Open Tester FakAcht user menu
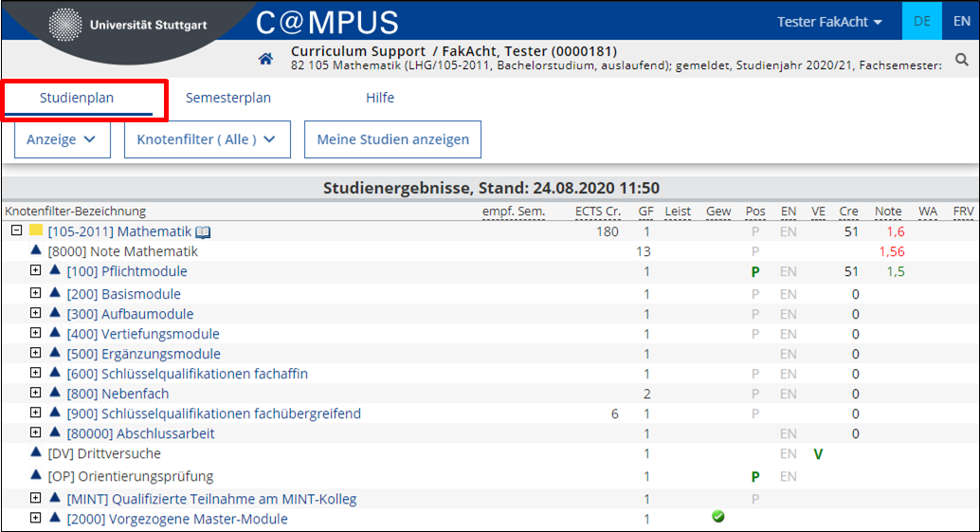The height and width of the screenshot is (532, 980). (829, 22)
